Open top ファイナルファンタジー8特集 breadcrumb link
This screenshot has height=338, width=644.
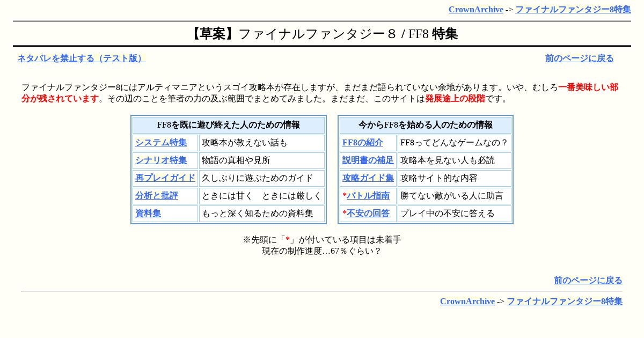[573, 10]
